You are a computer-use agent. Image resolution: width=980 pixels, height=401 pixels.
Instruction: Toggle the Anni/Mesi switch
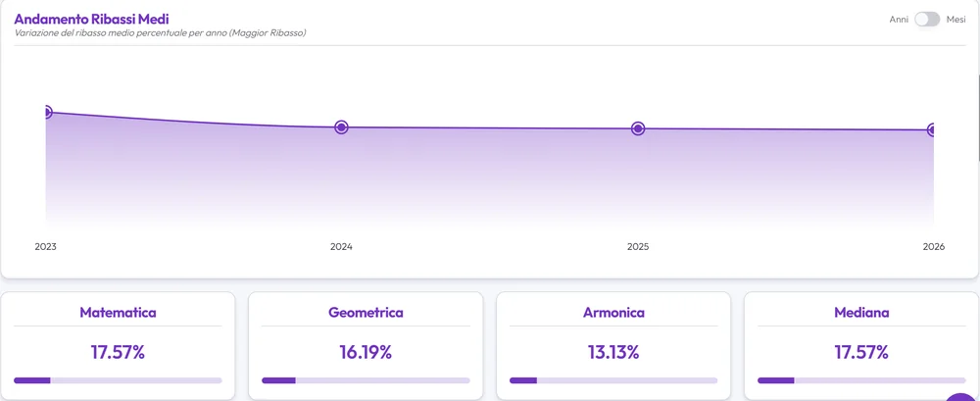coord(927,20)
